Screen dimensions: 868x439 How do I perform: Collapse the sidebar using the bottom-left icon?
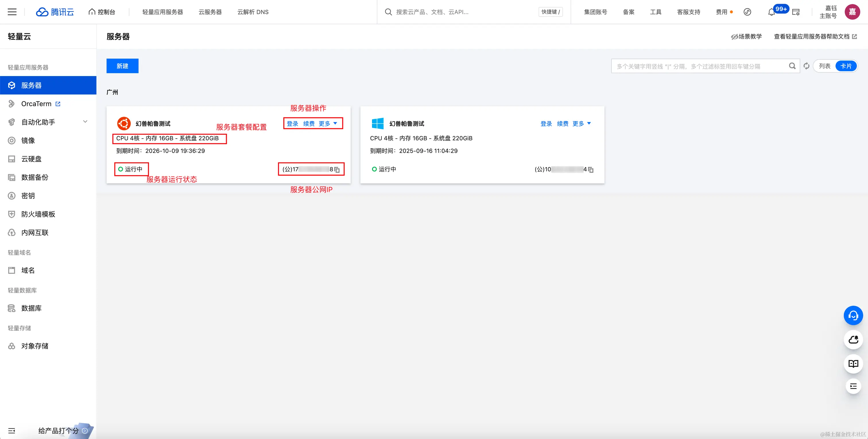click(11, 431)
